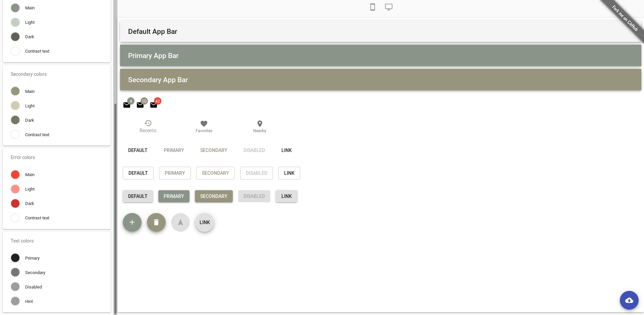Open the Error Main color picker
This screenshot has height=315, width=644.
(15, 174)
